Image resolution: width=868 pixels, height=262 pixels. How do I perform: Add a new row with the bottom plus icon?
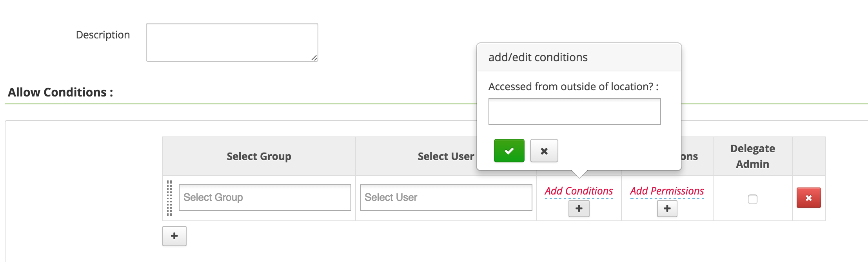coord(174,236)
